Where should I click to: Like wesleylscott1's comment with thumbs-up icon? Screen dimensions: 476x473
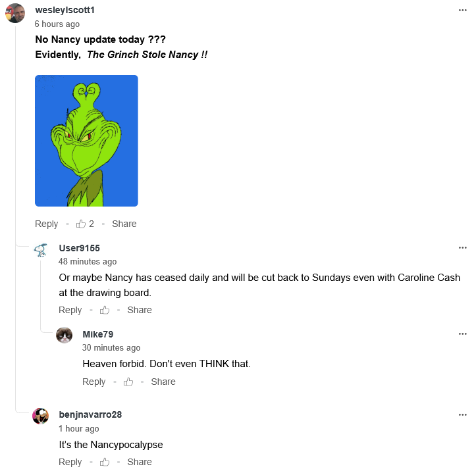[81, 224]
